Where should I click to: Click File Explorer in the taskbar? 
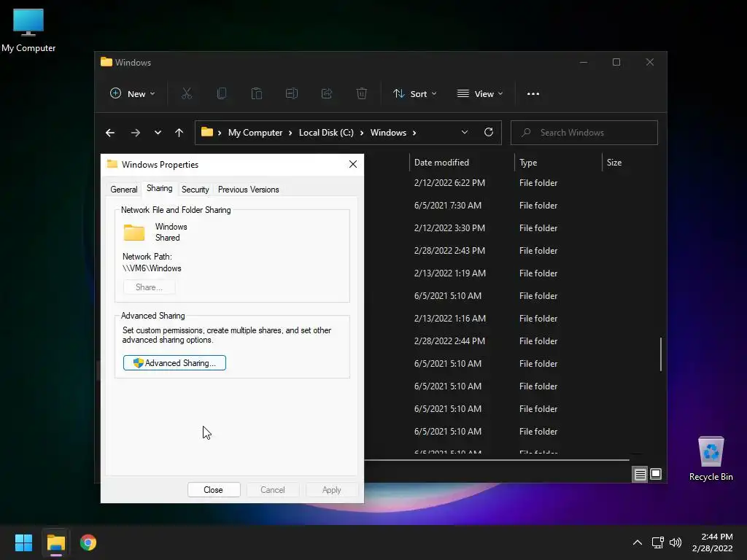click(55, 542)
